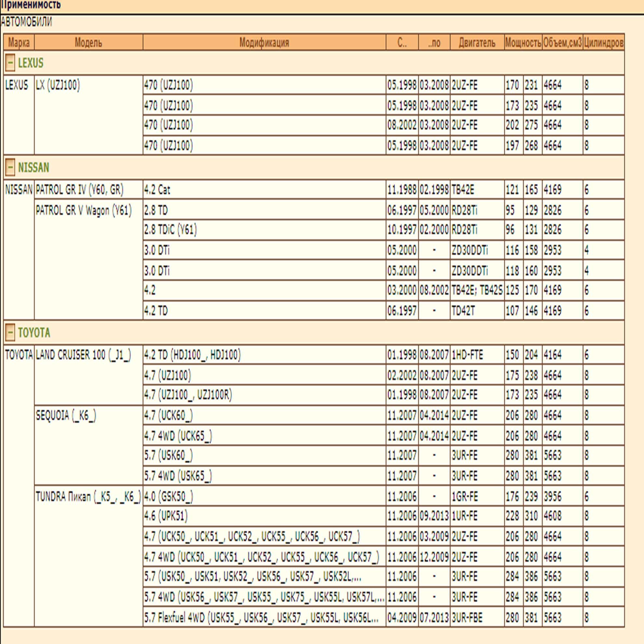The height and width of the screenshot is (644, 644).
Task: Click the Двигатель column header
Action: [x=477, y=42]
